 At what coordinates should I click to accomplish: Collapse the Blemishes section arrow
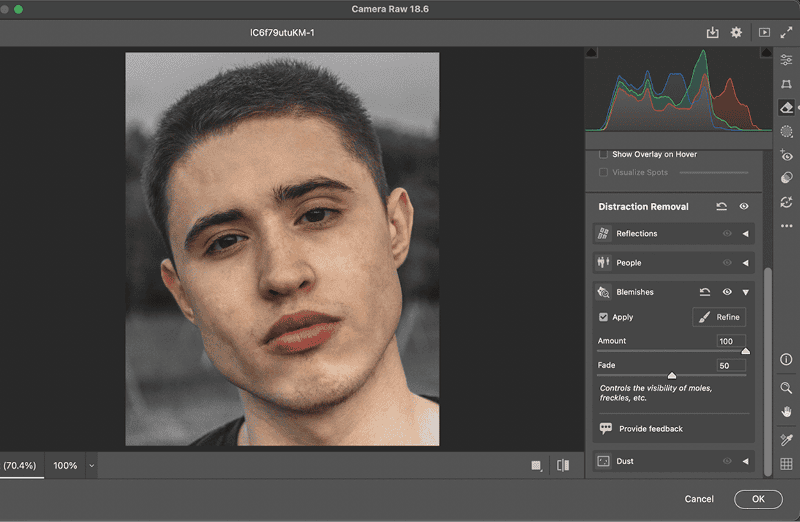pos(745,292)
